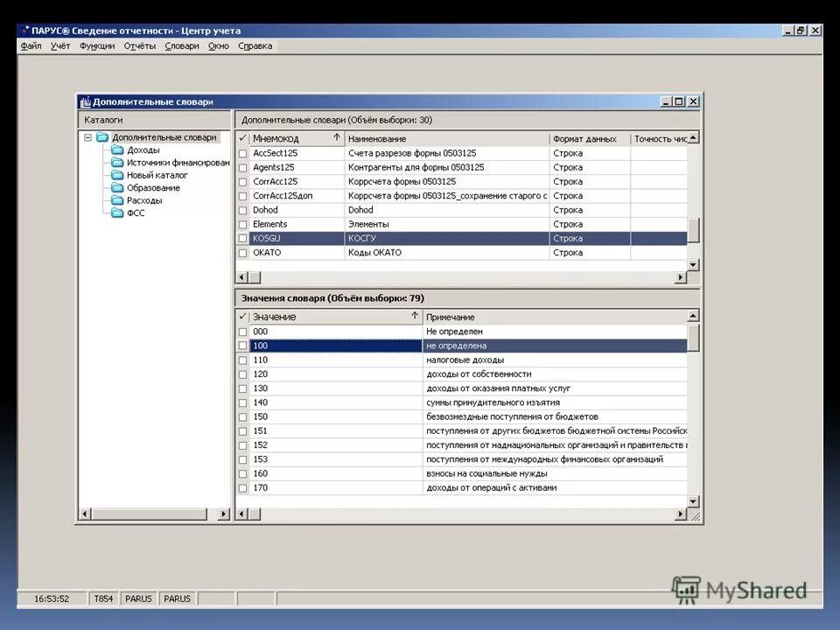Click the Дополнительные словари window title icon
The width and height of the screenshot is (840, 630).
pos(85,101)
